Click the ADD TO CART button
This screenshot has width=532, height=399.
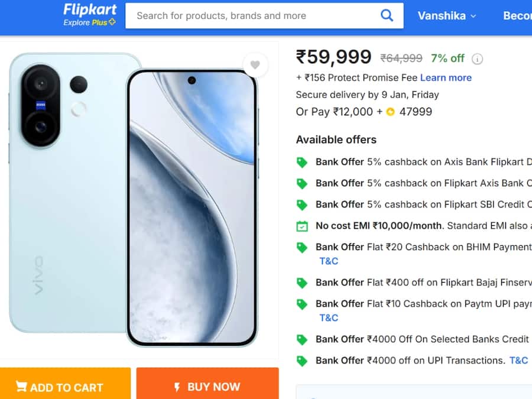click(x=65, y=387)
